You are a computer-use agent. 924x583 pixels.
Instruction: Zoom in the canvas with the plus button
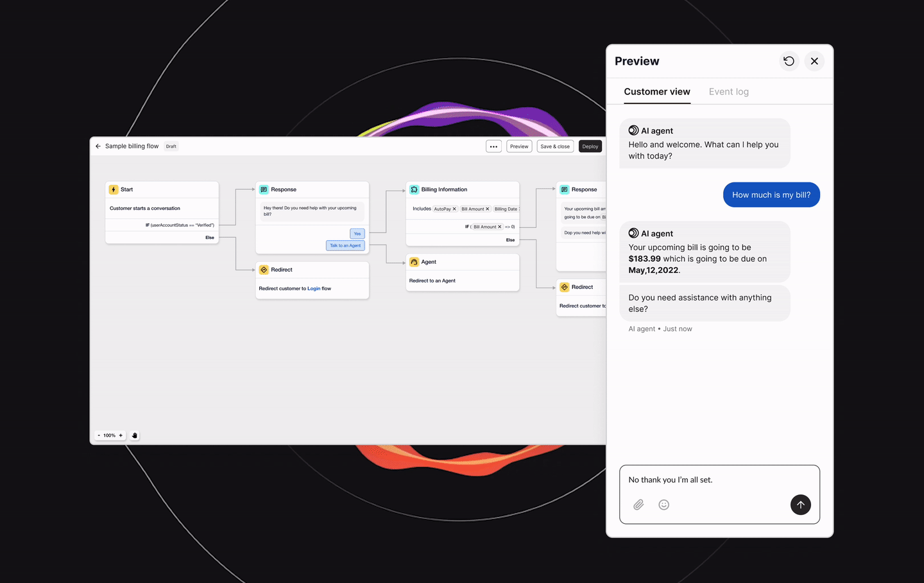(121, 435)
